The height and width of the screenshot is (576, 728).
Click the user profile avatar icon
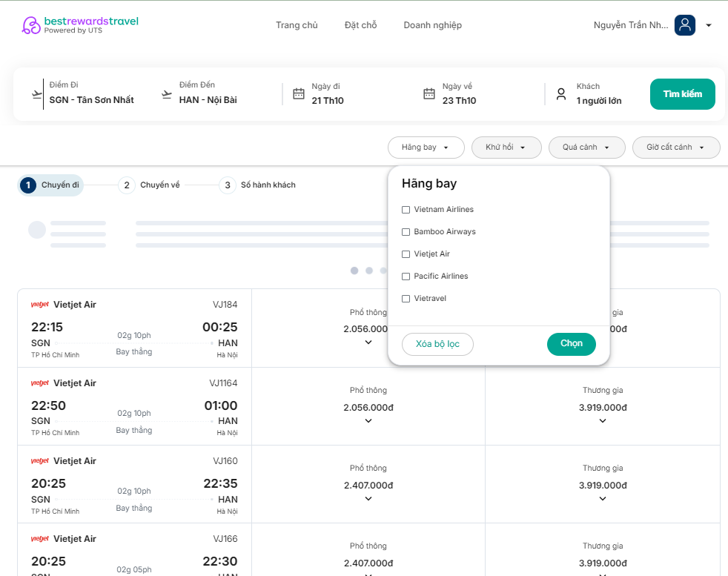pyautogui.click(x=684, y=25)
